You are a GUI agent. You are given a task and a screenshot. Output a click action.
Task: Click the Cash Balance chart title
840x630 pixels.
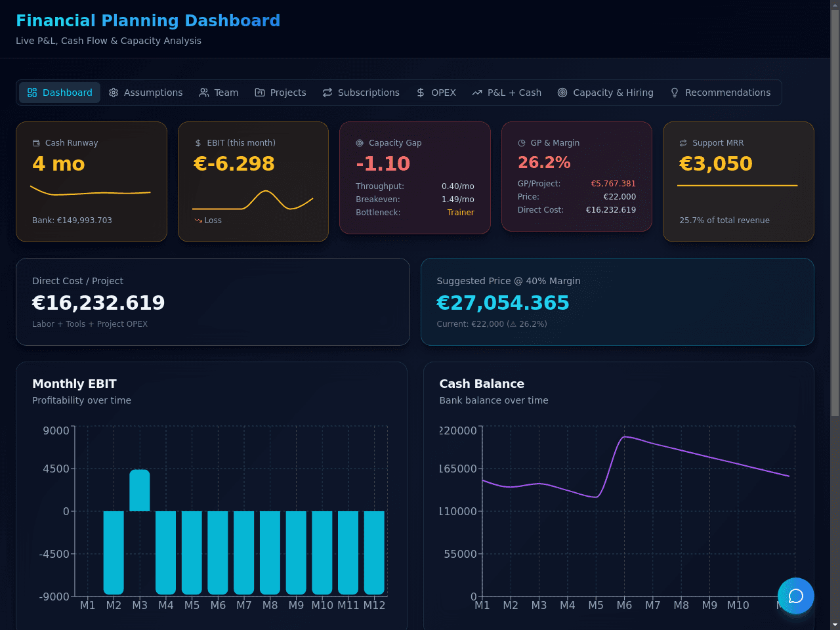[482, 384]
